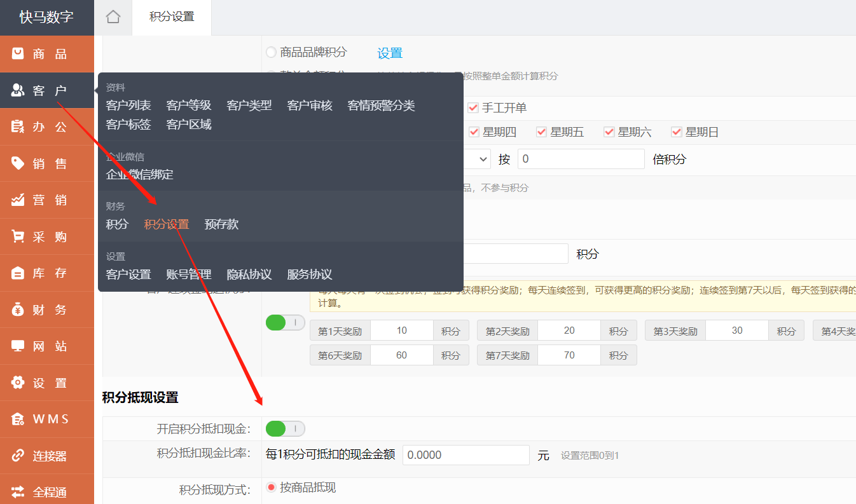The width and height of the screenshot is (856, 504).
Task: Open 隐私协议 menu entry
Action: [249, 275]
